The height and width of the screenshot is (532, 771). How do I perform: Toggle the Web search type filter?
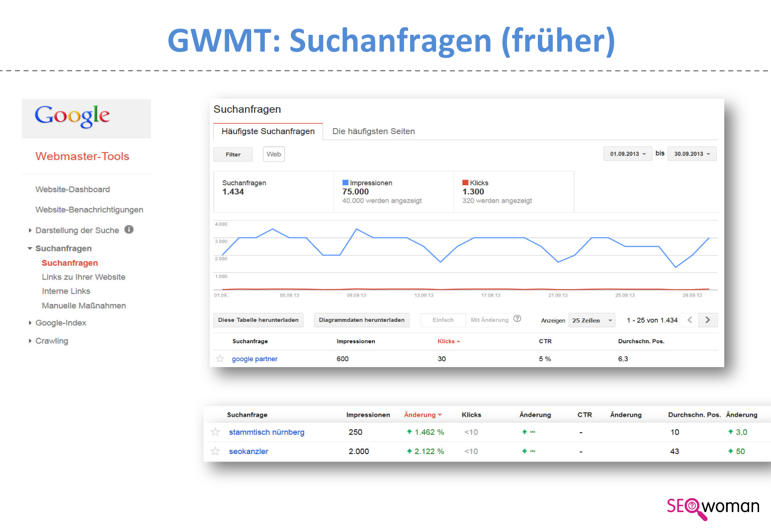point(274,154)
